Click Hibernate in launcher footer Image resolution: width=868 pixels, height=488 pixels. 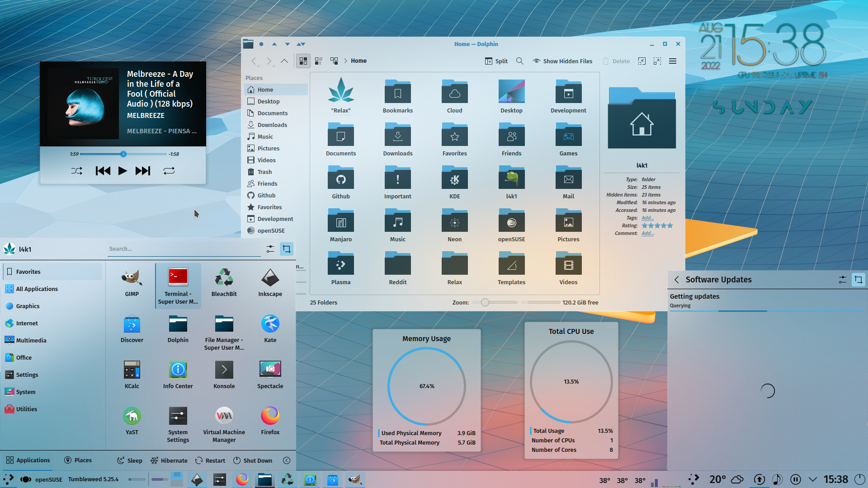(x=169, y=460)
